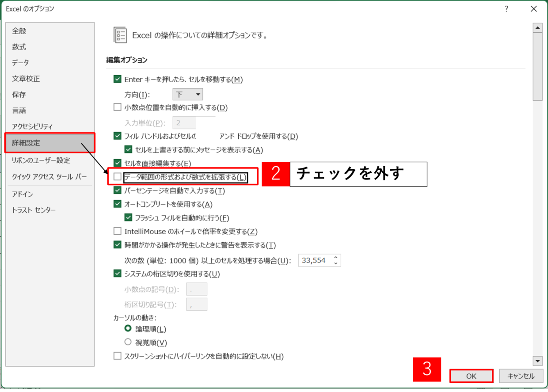Click the 'Excel の操作についての詳細オプションです。' header text
The image size is (548, 392).
coord(200,35)
